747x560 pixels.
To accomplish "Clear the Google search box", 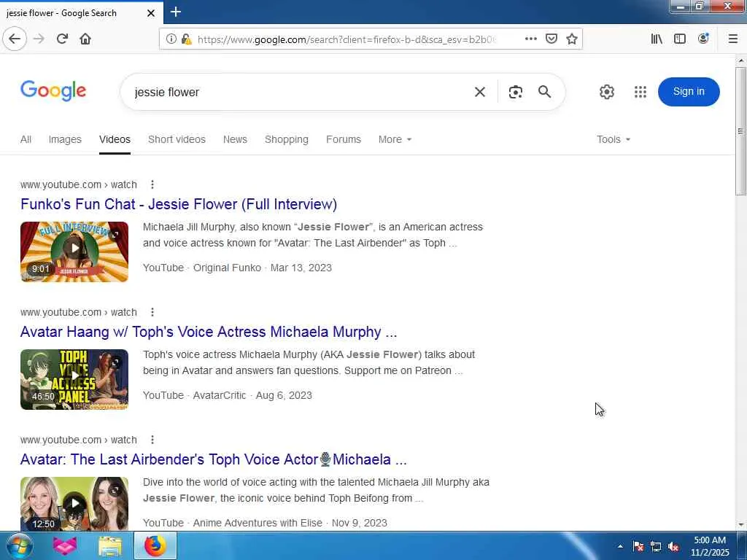I will coord(480,92).
